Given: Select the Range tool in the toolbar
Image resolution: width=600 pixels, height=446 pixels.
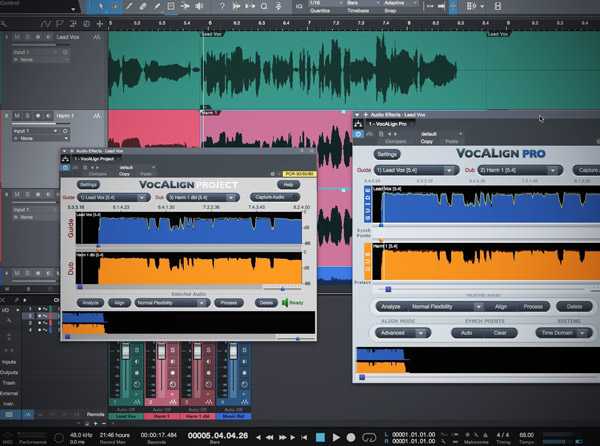Looking at the screenshot, I should tap(115, 6).
